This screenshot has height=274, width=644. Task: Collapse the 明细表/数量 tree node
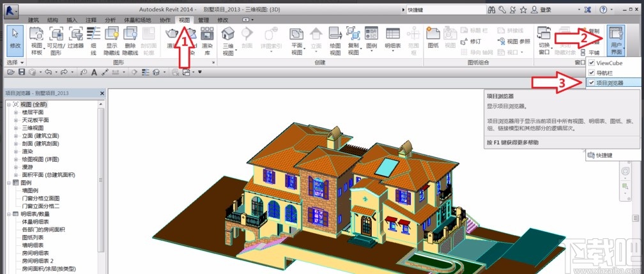(x=8, y=214)
